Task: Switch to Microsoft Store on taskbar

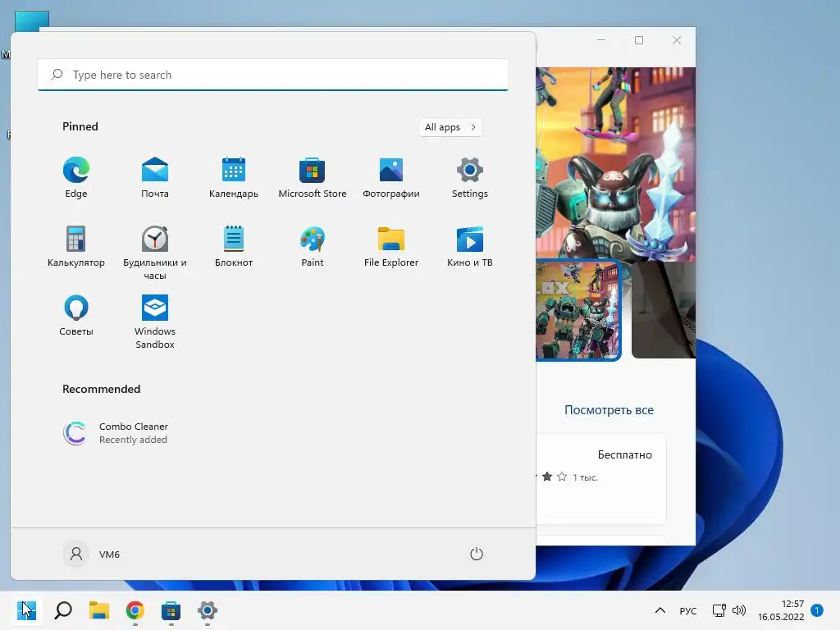Action: (x=171, y=610)
